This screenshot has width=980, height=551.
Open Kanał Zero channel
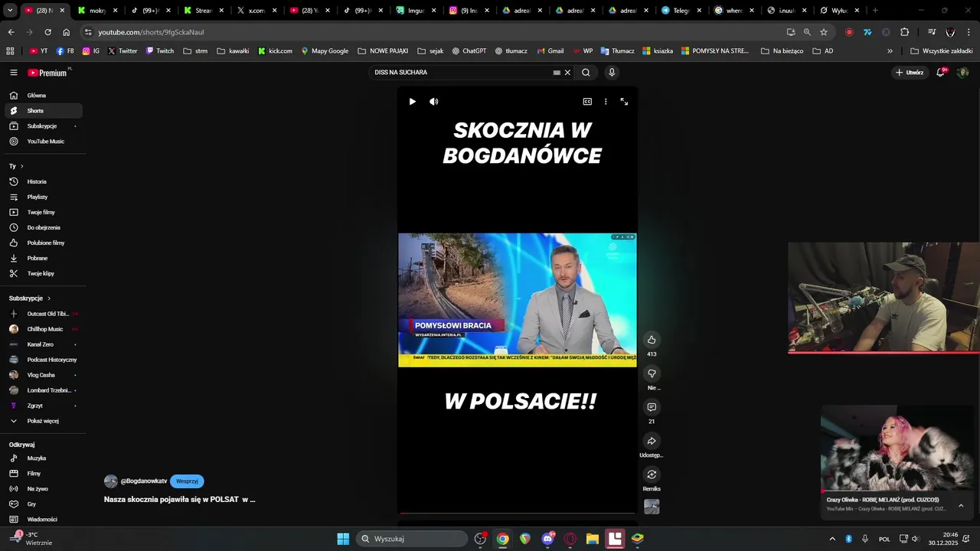coord(44,344)
